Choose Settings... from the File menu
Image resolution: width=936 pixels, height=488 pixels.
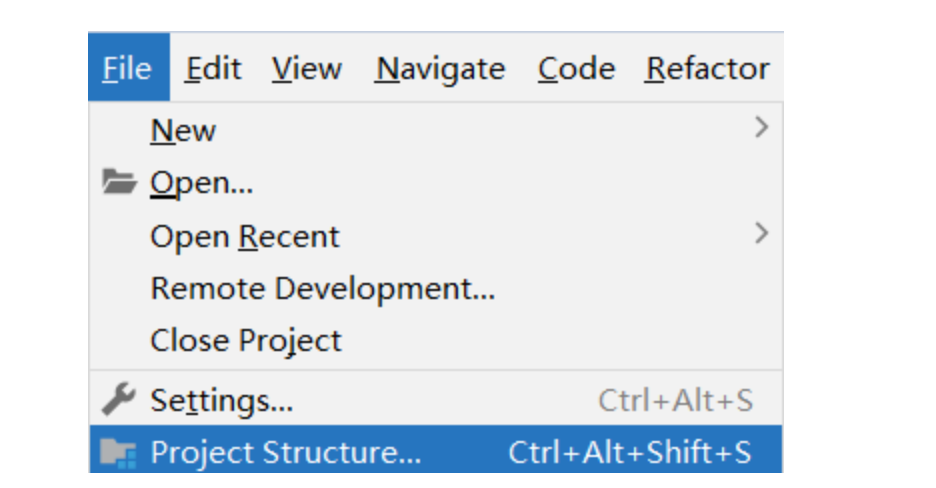(436, 400)
